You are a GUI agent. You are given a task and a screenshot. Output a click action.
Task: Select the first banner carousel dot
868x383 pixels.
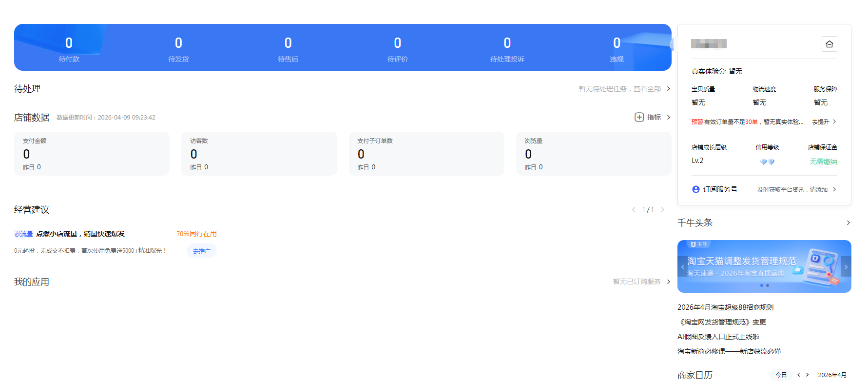pos(762,285)
